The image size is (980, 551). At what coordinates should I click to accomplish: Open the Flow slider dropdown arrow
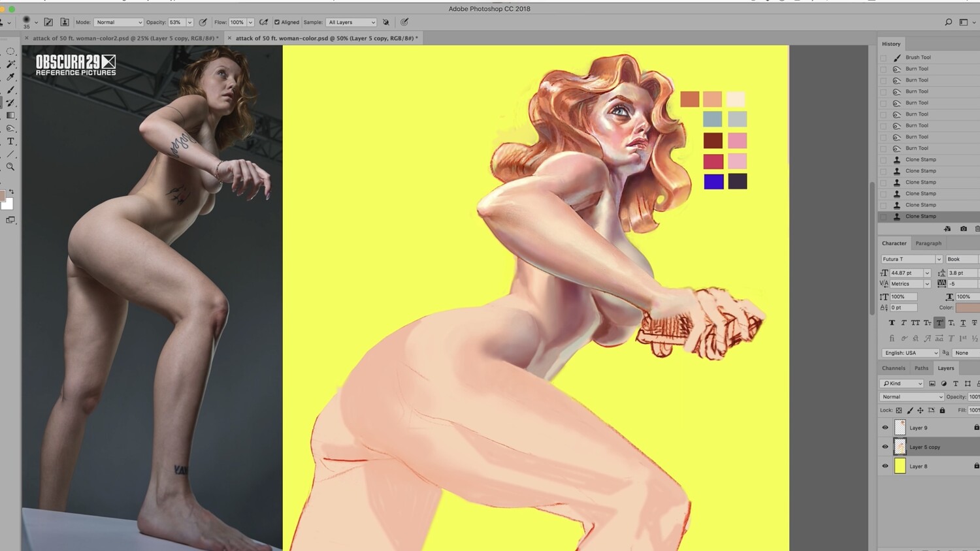tap(250, 22)
